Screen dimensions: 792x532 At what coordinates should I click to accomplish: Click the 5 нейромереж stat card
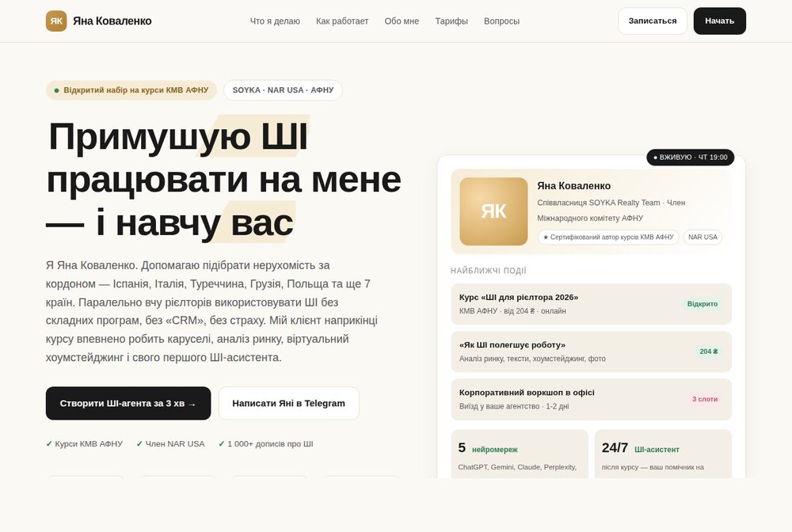coord(520,454)
